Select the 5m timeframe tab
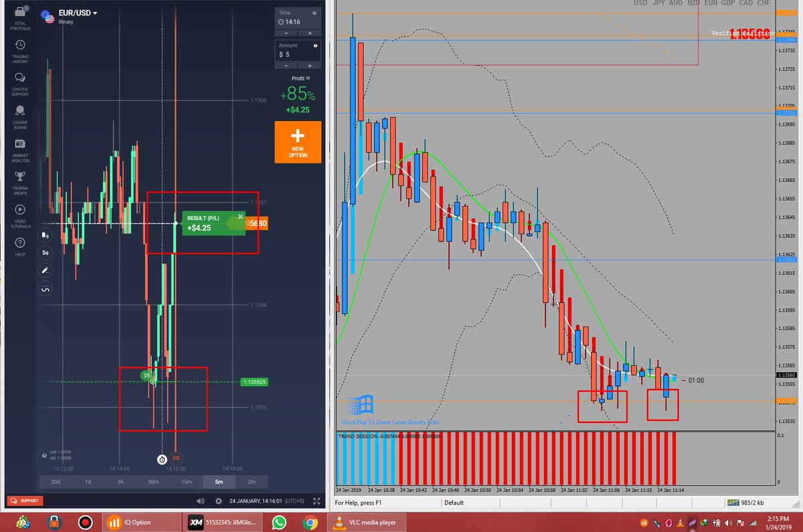This screenshot has width=803, height=532. tap(219, 482)
